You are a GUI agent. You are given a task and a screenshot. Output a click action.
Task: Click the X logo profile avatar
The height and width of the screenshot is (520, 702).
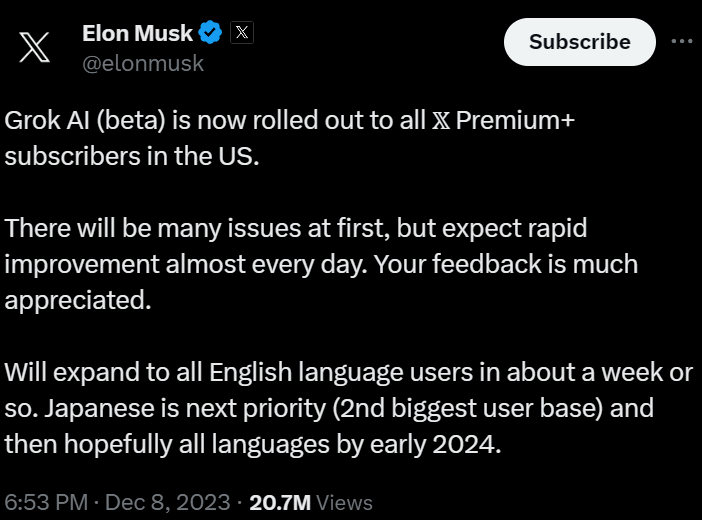click(x=35, y=48)
